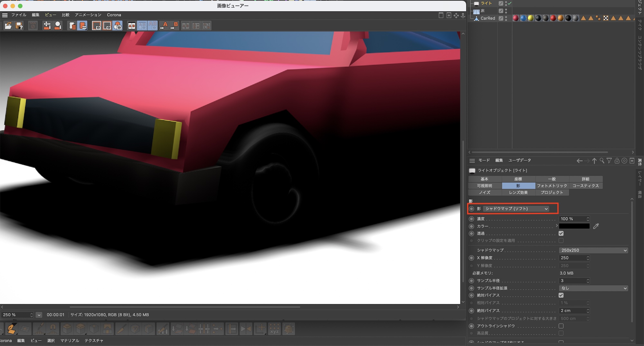Click the Set as A icon
644x346 pixels.
pyautogui.click(x=164, y=26)
